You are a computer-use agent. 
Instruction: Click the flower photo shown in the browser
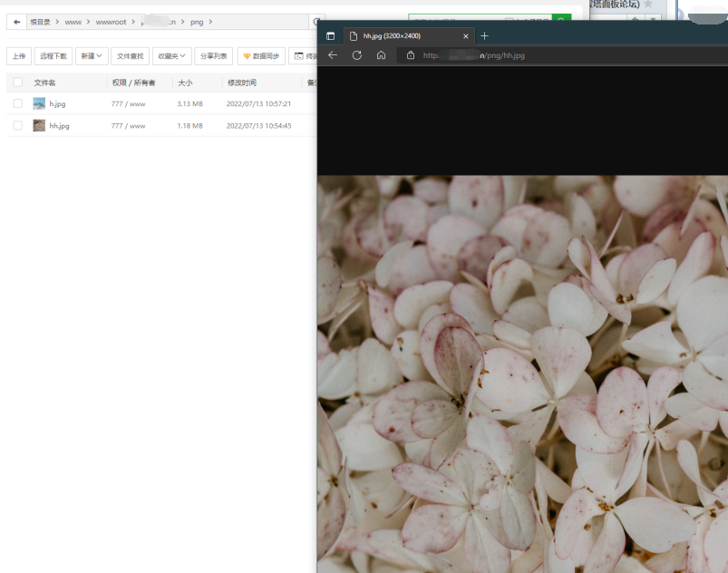point(523,374)
